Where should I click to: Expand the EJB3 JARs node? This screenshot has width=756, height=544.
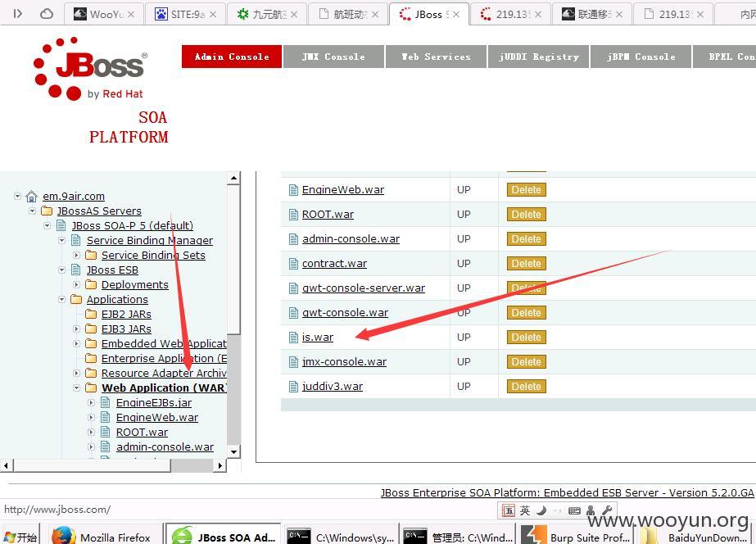pyautogui.click(x=76, y=329)
